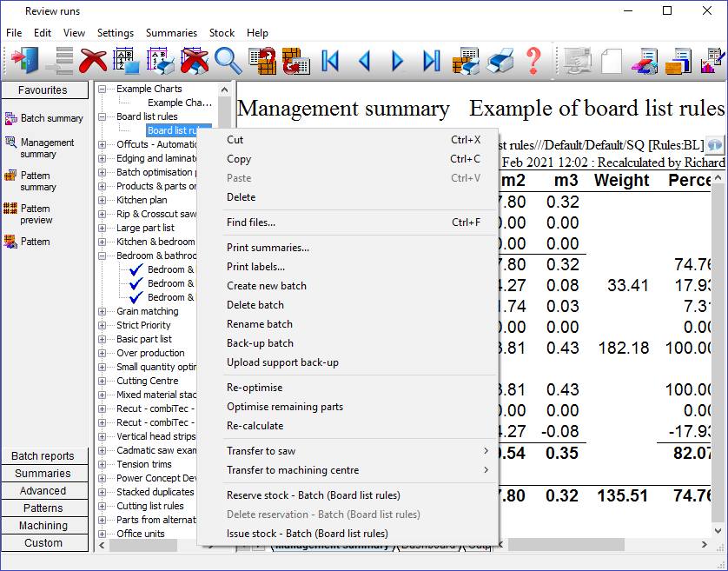Screen dimensions: 728x571
Task: Click the printer toolbar icon
Action: (500, 60)
